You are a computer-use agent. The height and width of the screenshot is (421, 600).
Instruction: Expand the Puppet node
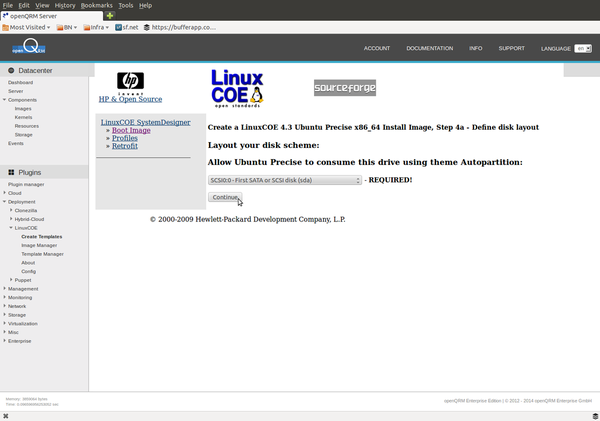pos(11,280)
